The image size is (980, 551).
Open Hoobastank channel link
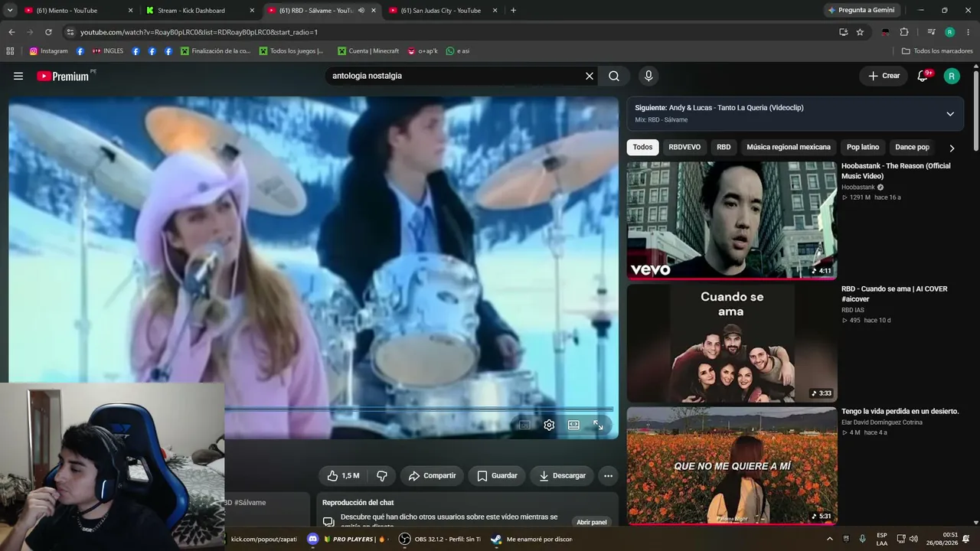click(x=857, y=187)
